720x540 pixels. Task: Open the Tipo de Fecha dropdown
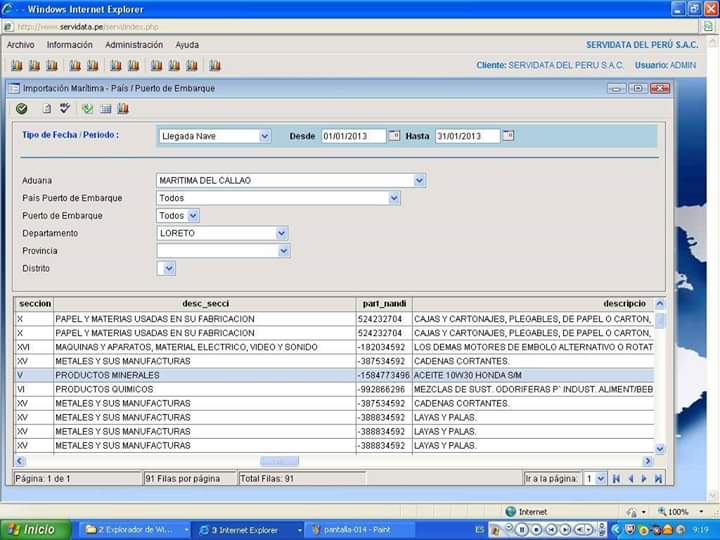tap(265, 136)
